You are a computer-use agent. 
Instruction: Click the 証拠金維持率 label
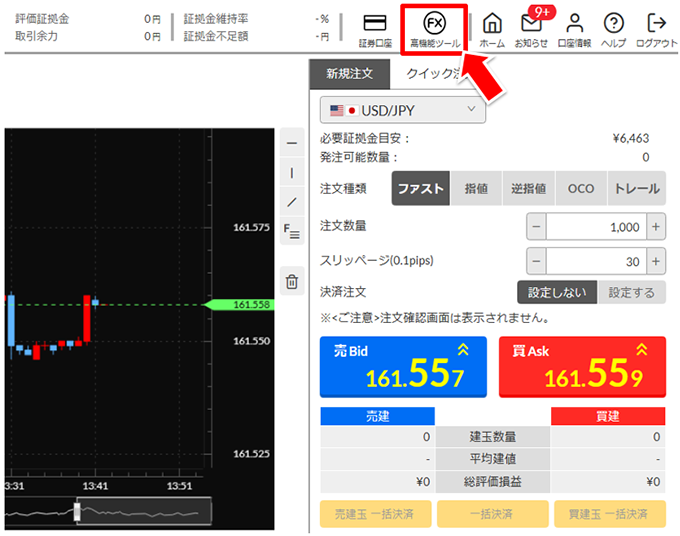(216, 19)
